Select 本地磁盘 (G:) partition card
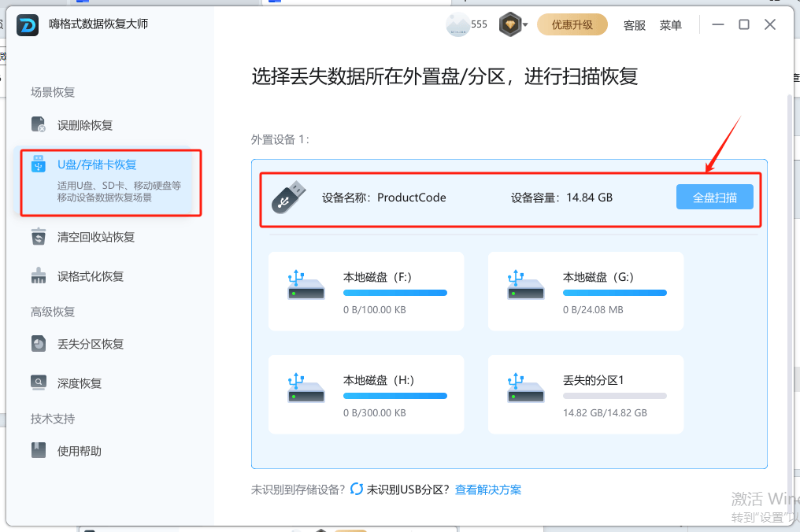Image resolution: width=800 pixels, height=532 pixels. tap(586, 291)
